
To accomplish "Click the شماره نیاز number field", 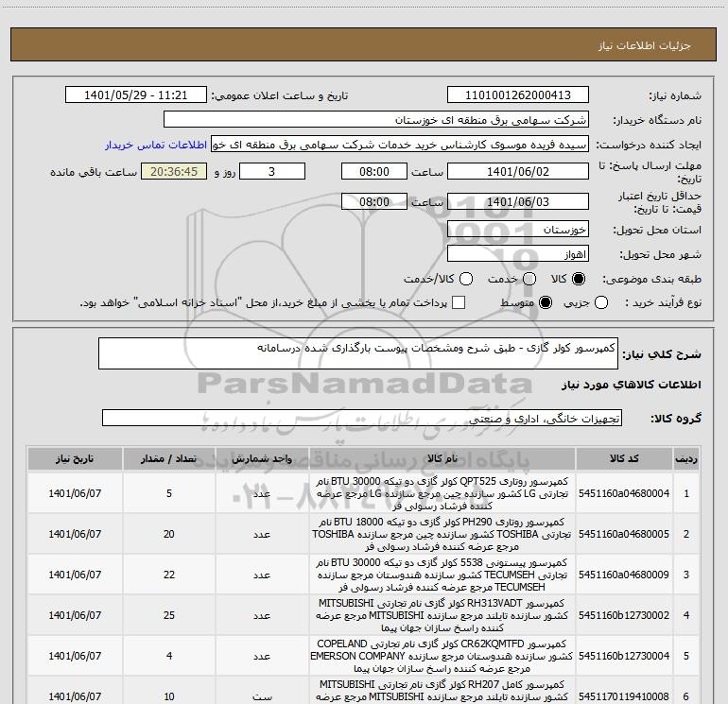I will tap(517, 95).
